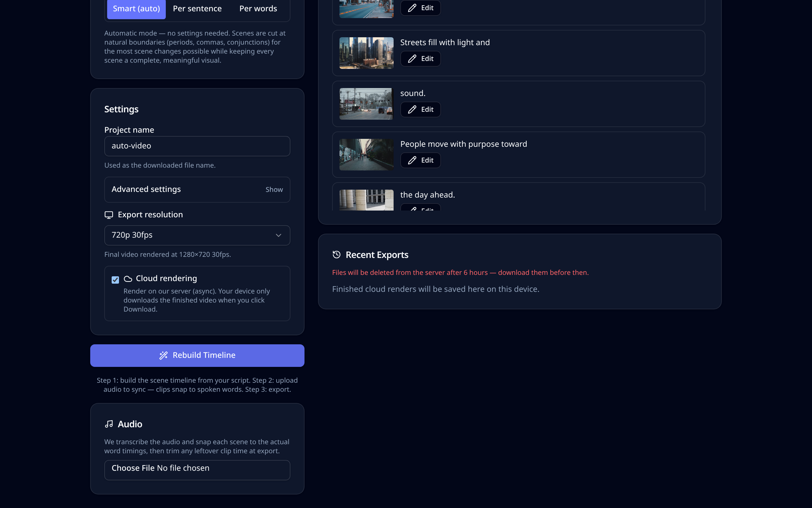Click the 'Used as the downloaded file name' hint

(160, 165)
